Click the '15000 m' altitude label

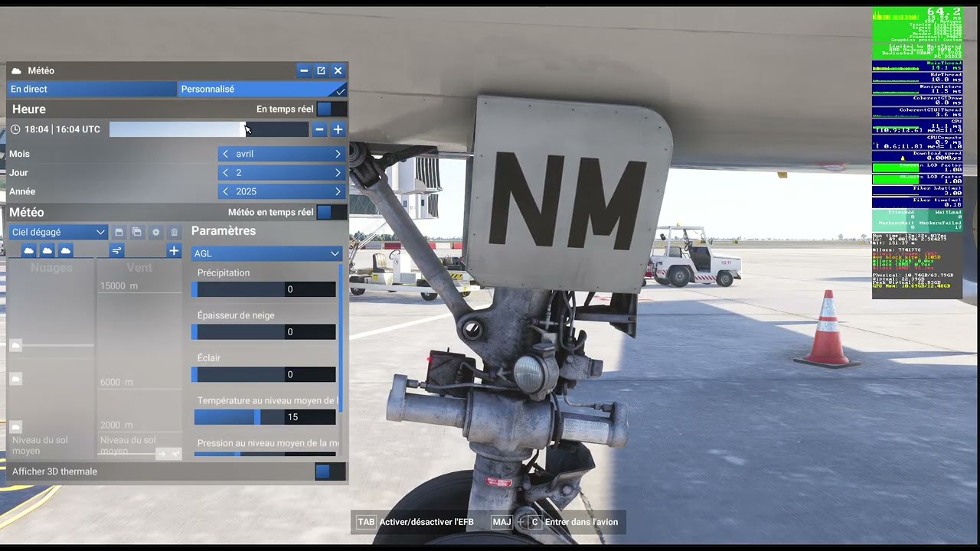tap(119, 285)
